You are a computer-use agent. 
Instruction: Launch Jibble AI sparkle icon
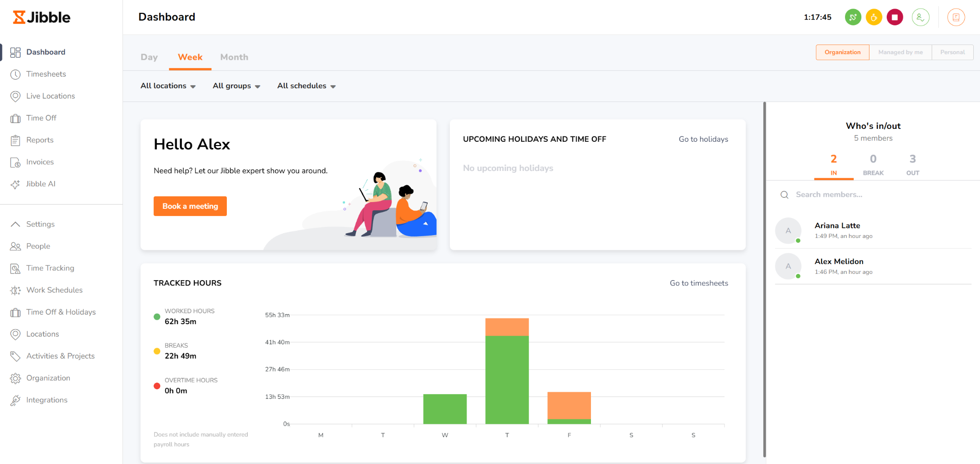[15, 184]
